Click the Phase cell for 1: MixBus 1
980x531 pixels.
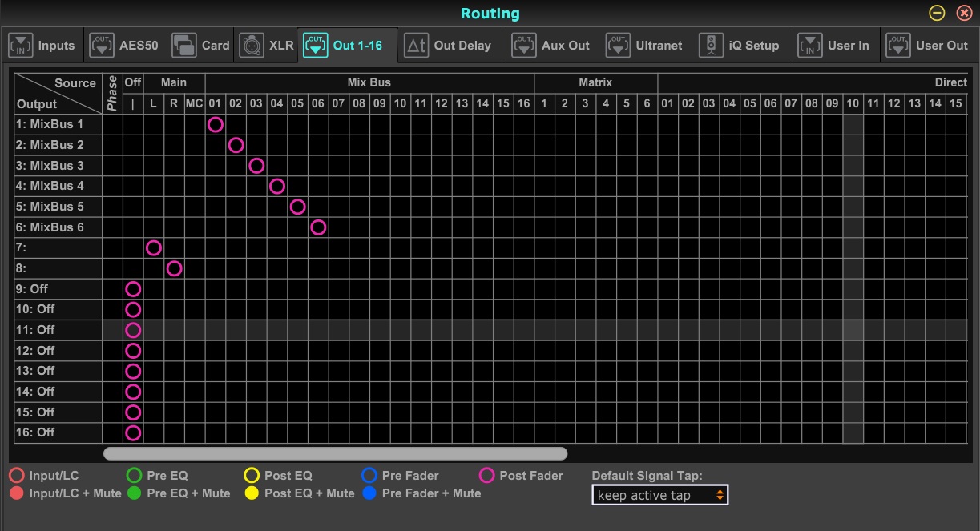112,124
